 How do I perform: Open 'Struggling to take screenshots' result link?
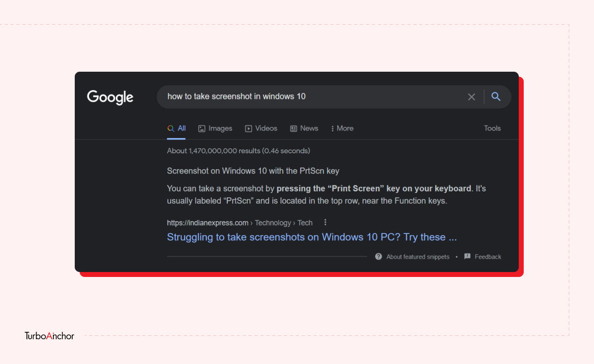click(x=312, y=237)
